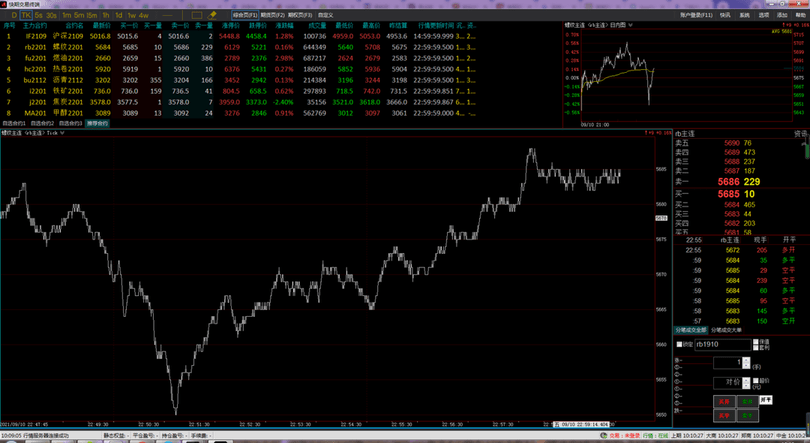Switch to 自选合约3 watchlist tab
This screenshot has height=443, width=810.
pos(70,123)
